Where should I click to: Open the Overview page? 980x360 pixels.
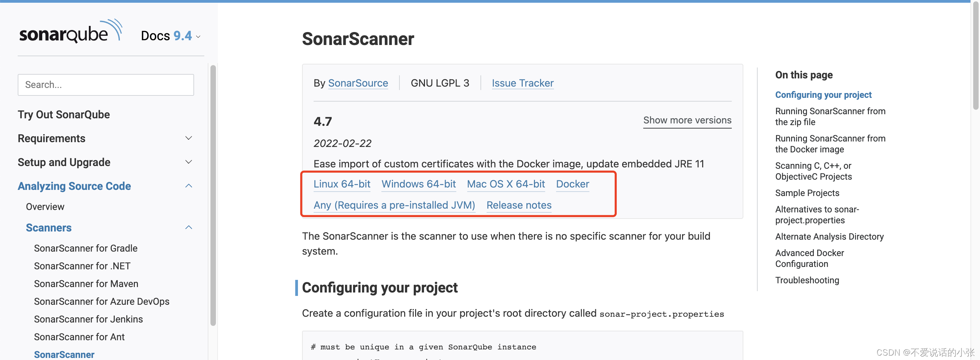45,207
